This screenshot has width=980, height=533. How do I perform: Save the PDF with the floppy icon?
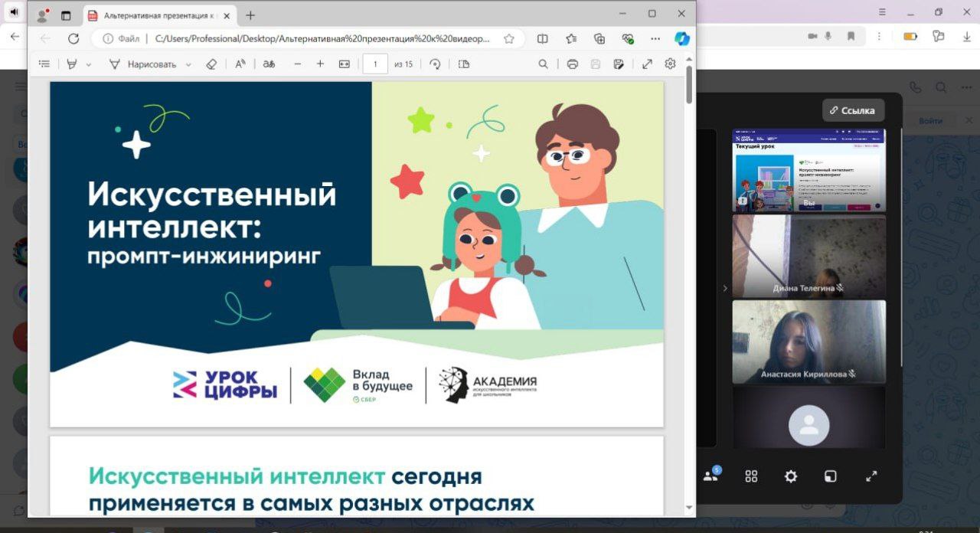click(596, 64)
